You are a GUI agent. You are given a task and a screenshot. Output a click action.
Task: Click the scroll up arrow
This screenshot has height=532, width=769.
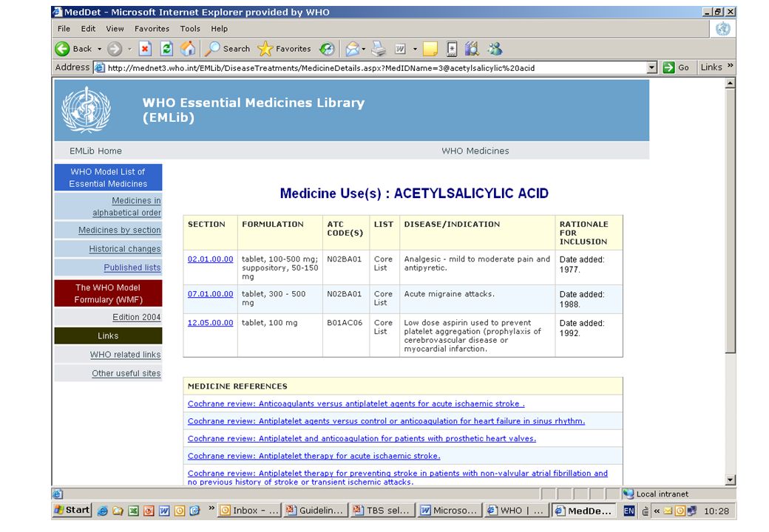731,83
